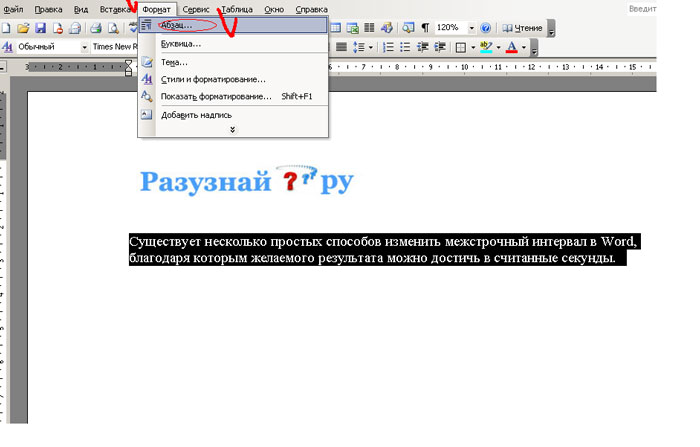The width and height of the screenshot is (700, 447).
Task: Click the Times New Roman font box
Action: (x=115, y=47)
